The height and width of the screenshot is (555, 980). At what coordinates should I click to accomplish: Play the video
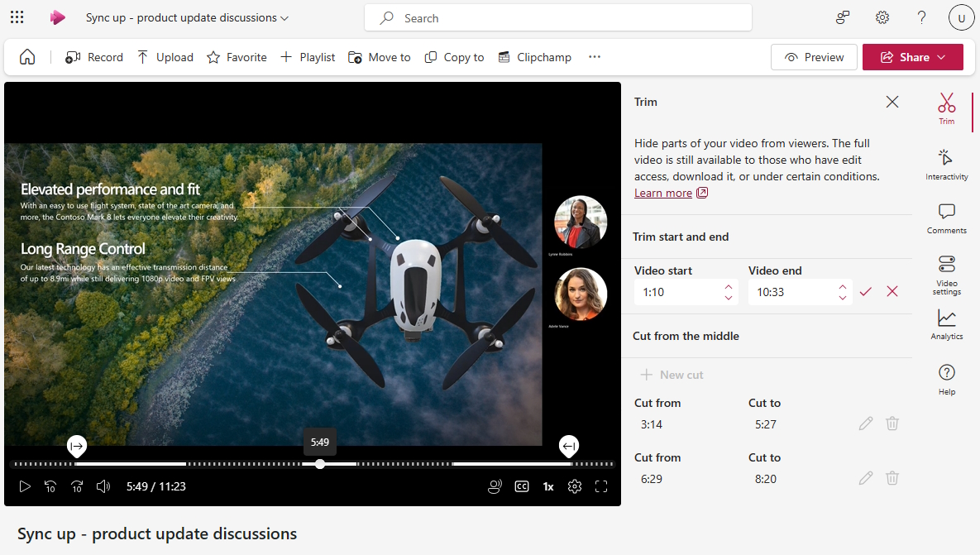pos(24,486)
